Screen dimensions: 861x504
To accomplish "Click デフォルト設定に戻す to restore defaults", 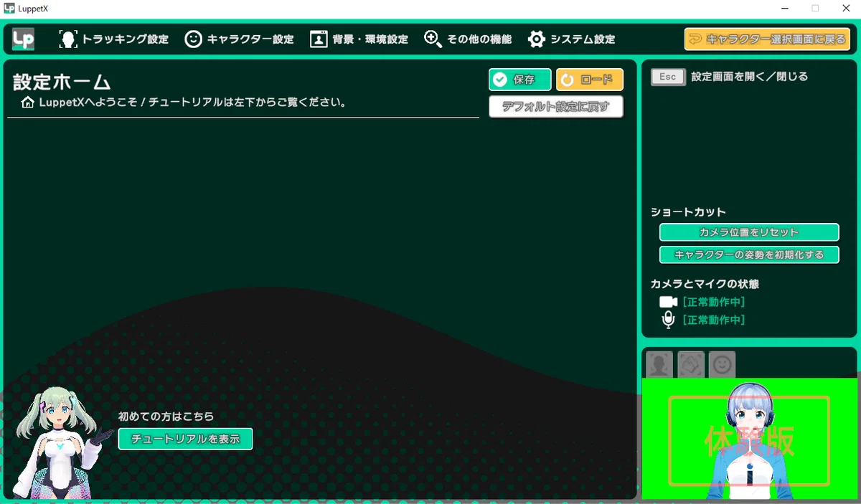I will [x=556, y=107].
